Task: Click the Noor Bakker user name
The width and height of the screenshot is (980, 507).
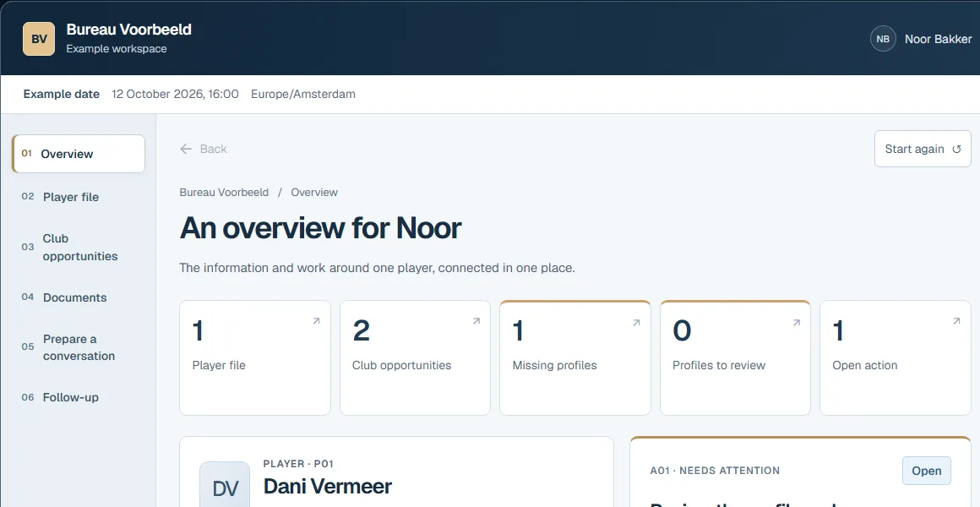Action: click(938, 39)
